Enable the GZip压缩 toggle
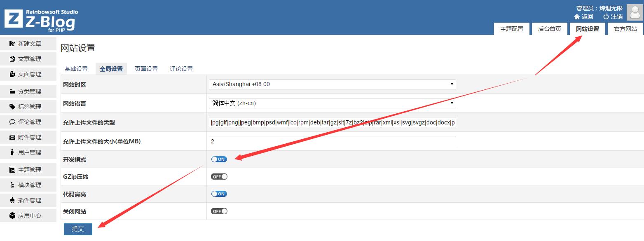Image resolution: width=644 pixels, height=241 pixels. [x=219, y=177]
